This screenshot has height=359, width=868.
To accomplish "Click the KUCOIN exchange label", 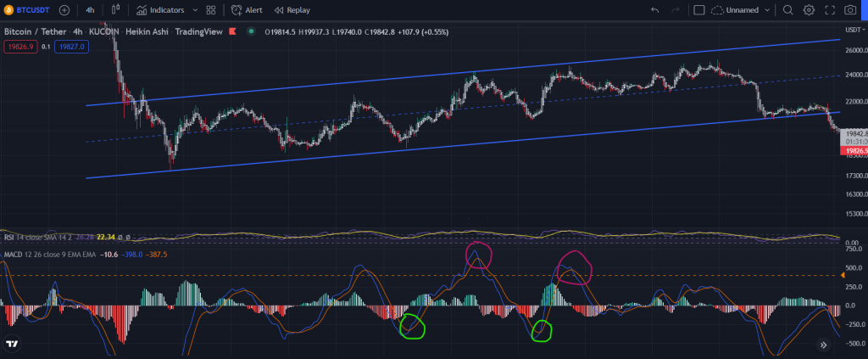I will [104, 32].
